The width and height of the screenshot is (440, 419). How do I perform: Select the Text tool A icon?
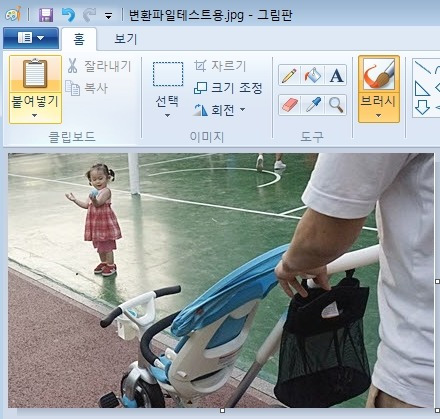pos(336,75)
